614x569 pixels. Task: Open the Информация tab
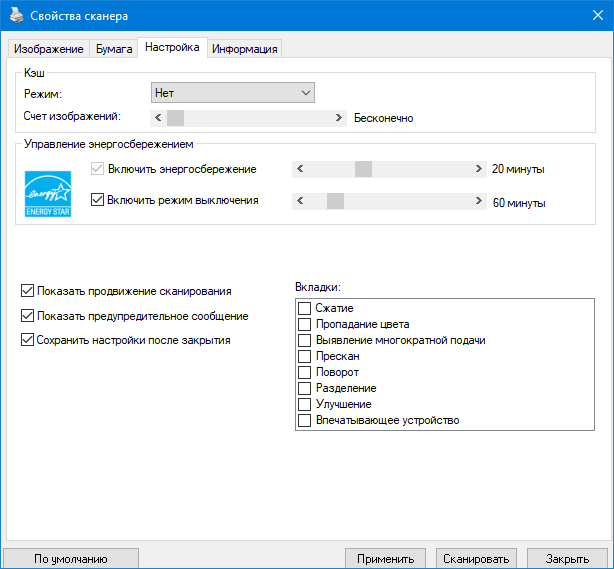[245, 49]
